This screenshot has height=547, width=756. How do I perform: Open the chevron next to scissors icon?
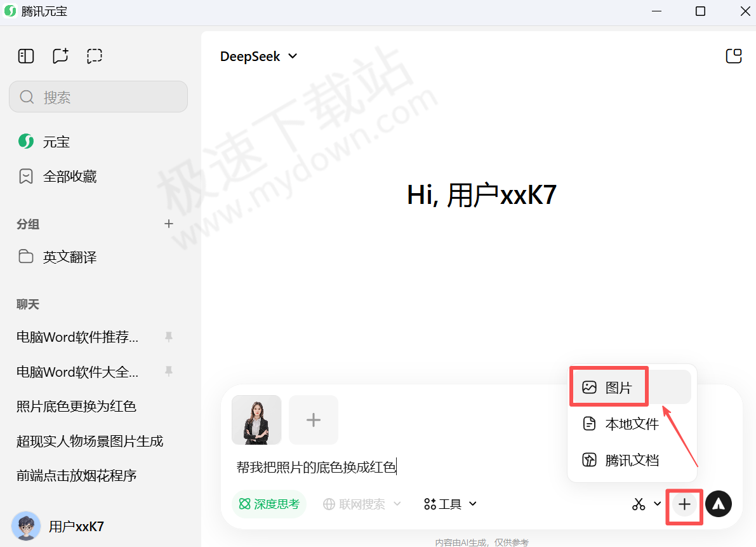tap(656, 504)
